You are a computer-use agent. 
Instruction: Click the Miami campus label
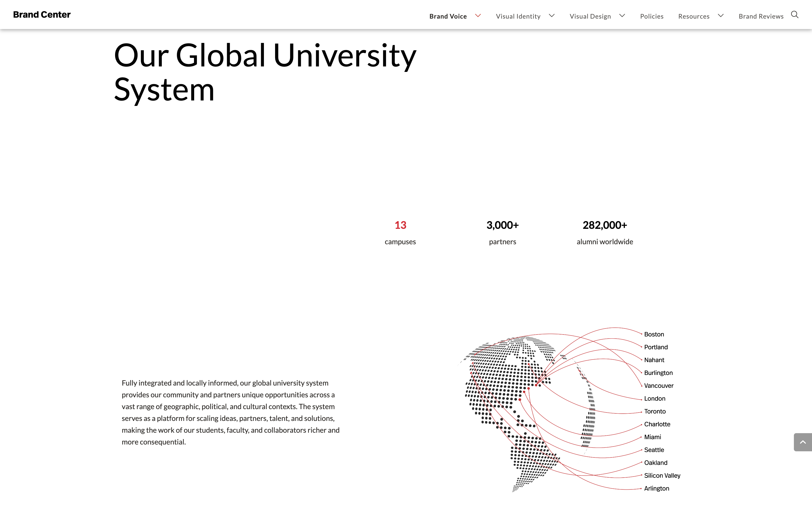tap(652, 437)
